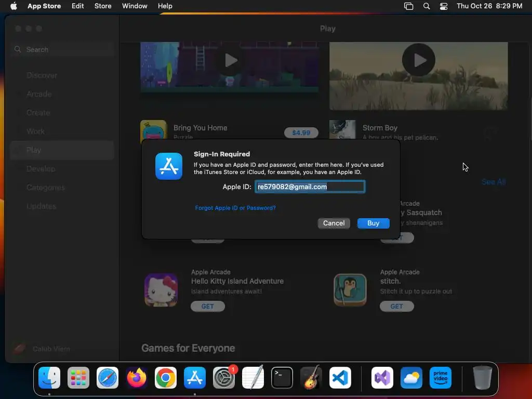Open the Forgot Apple ID or Password link
The height and width of the screenshot is (399, 532).
pos(235,208)
